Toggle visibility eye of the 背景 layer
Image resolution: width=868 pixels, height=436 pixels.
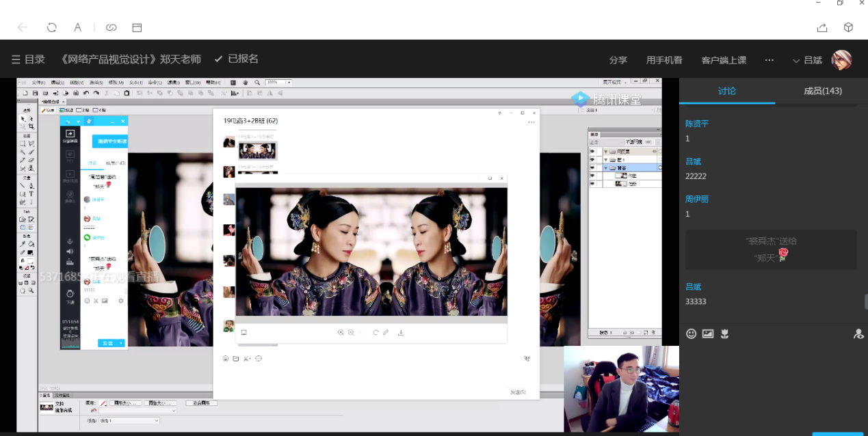click(x=592, y=167)
